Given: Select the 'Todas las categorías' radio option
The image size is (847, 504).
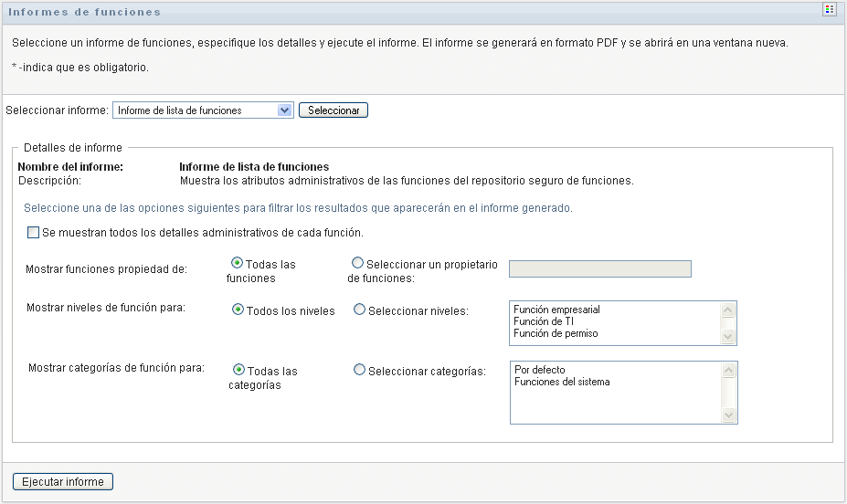Looking at the screenshot, I should click(x=238, y=370).
